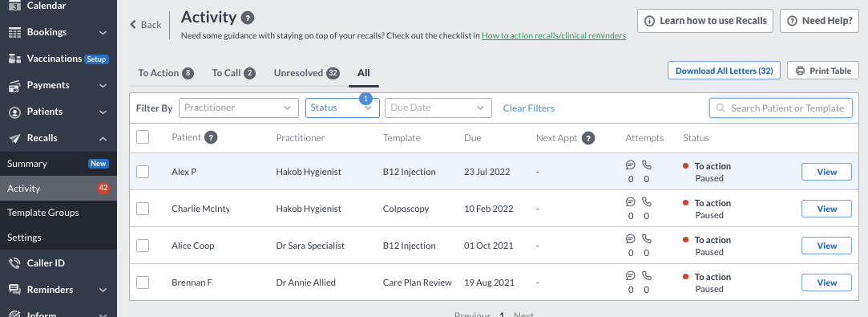
Task: Open the Status filter dropdown
Action: coord(342,108)
